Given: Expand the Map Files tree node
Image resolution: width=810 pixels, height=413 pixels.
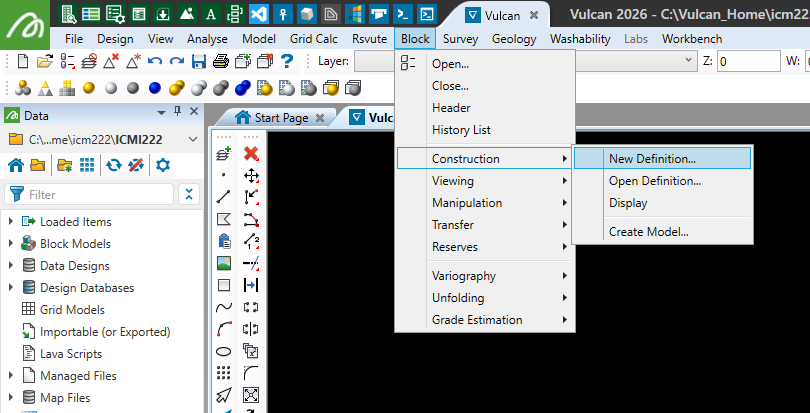Looking at the screenshot, I should 11,397.
